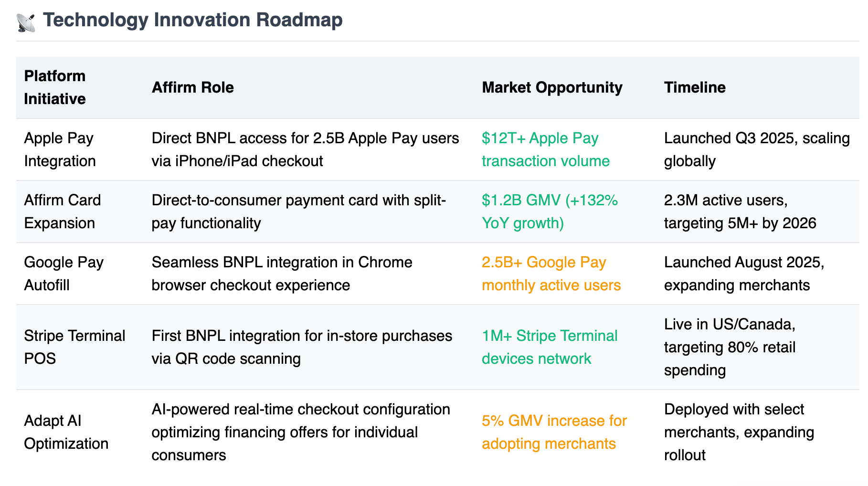Click the Affirm Role column header
Screen dimensions: 868x486
pyautogui.click(x=193, y=87)
